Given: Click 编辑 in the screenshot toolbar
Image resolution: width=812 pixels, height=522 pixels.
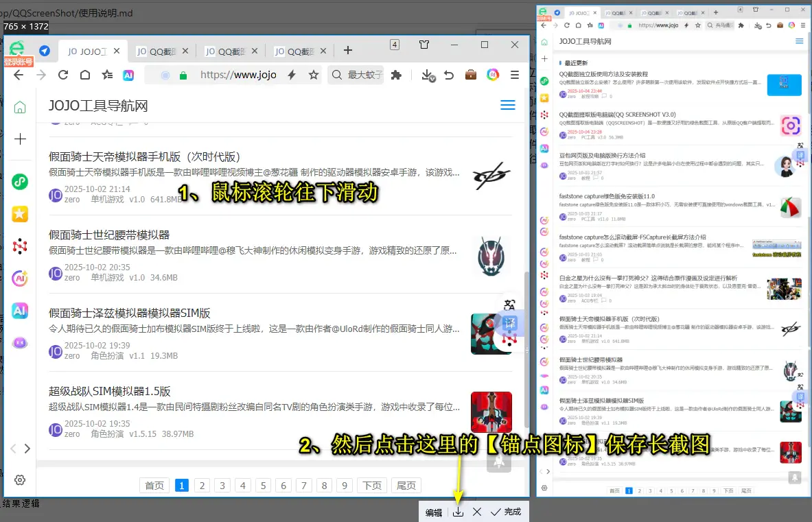Looking at the screenshot, I should click(x=434, y=512).
